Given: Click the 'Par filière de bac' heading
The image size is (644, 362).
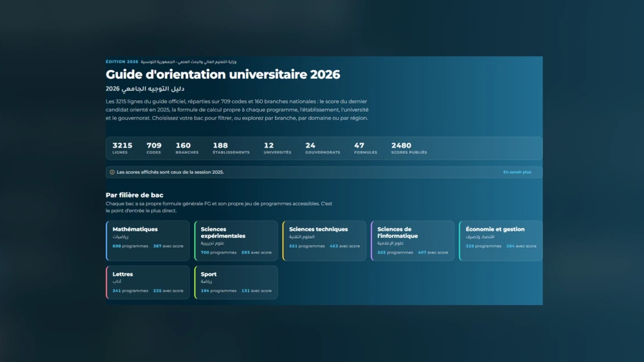Looking at the screenshot, I should [x=134, y=195].
